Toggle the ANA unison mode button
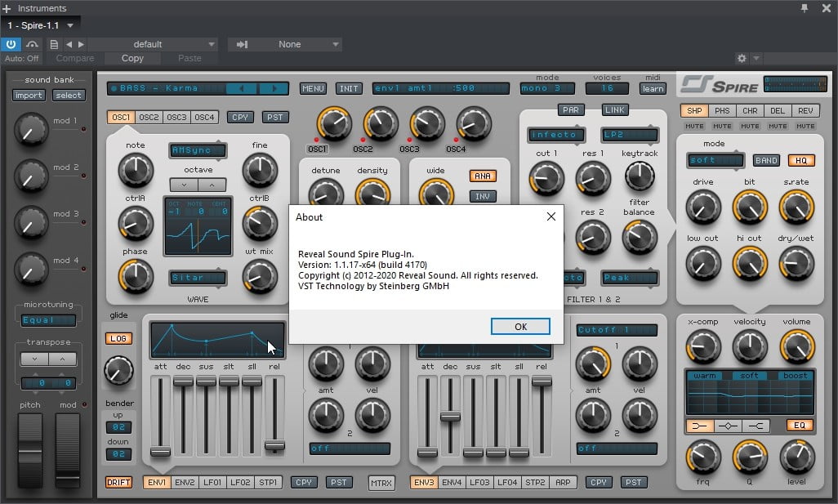 click(x=483, y=176)
